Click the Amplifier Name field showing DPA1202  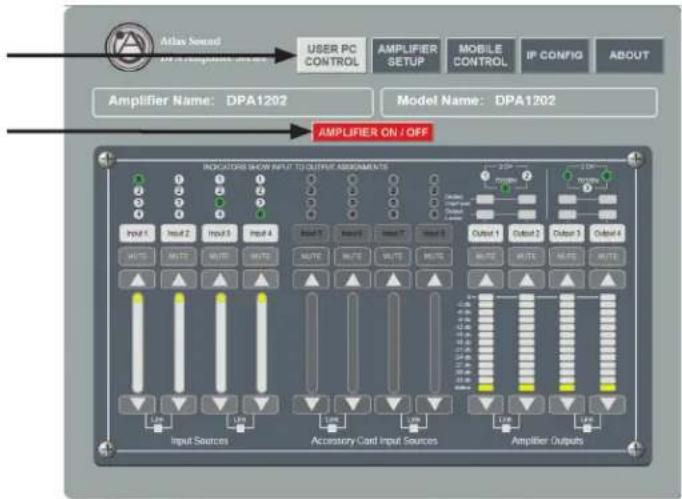233,102
